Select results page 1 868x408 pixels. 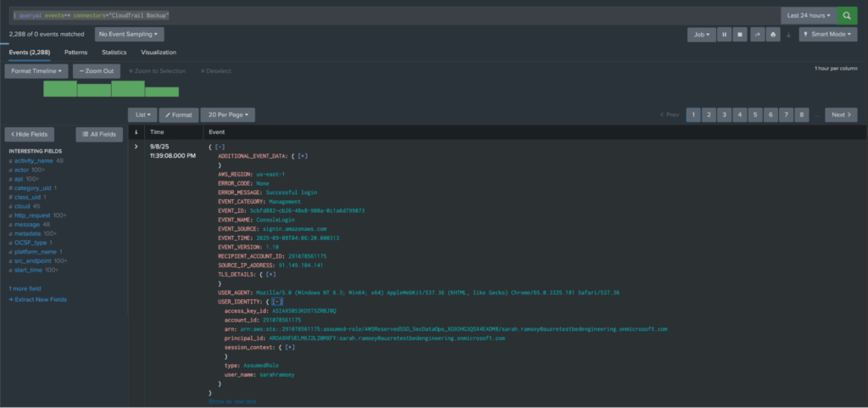(693, 115)
